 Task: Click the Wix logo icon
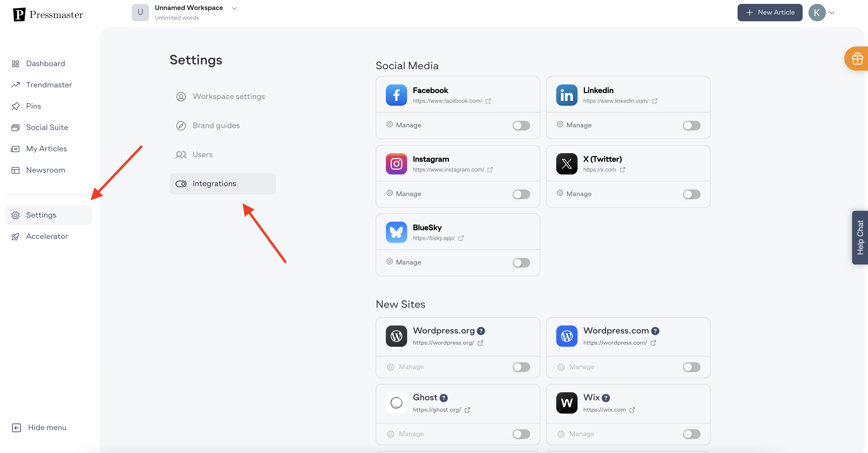click(x=567, y=403)
